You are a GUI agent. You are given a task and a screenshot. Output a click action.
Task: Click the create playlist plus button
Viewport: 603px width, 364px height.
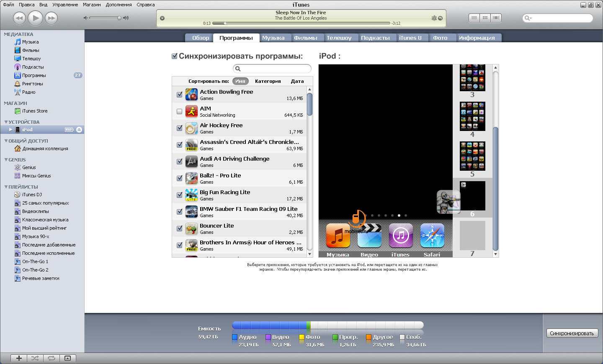click(19, 358)
